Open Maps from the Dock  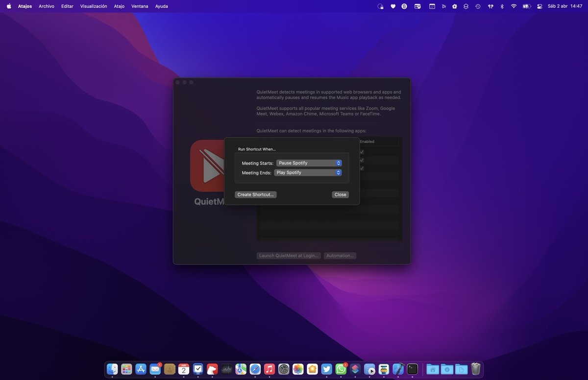(241, 369)
